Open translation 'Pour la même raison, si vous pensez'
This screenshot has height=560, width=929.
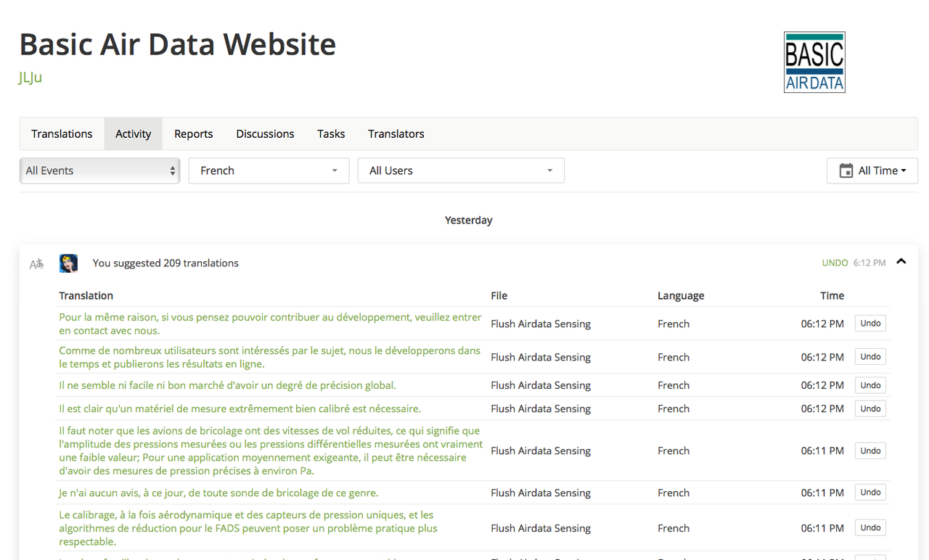[270, 324]
